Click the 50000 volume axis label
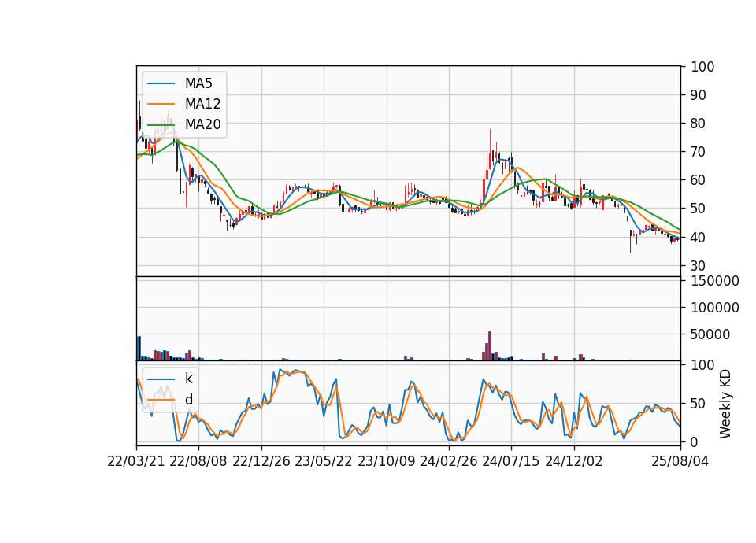The width and height of the screenshot is (756, 543). tap(710, 334)
